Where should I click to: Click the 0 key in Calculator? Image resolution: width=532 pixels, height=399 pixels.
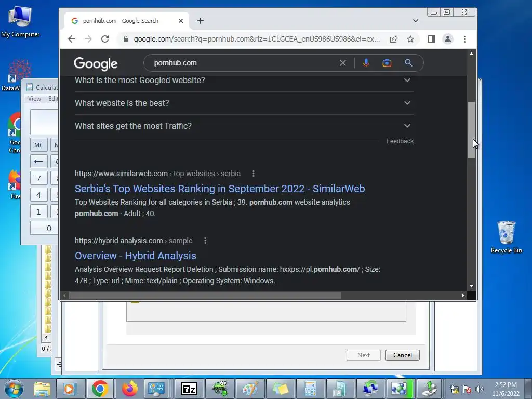tap(45, 229)
